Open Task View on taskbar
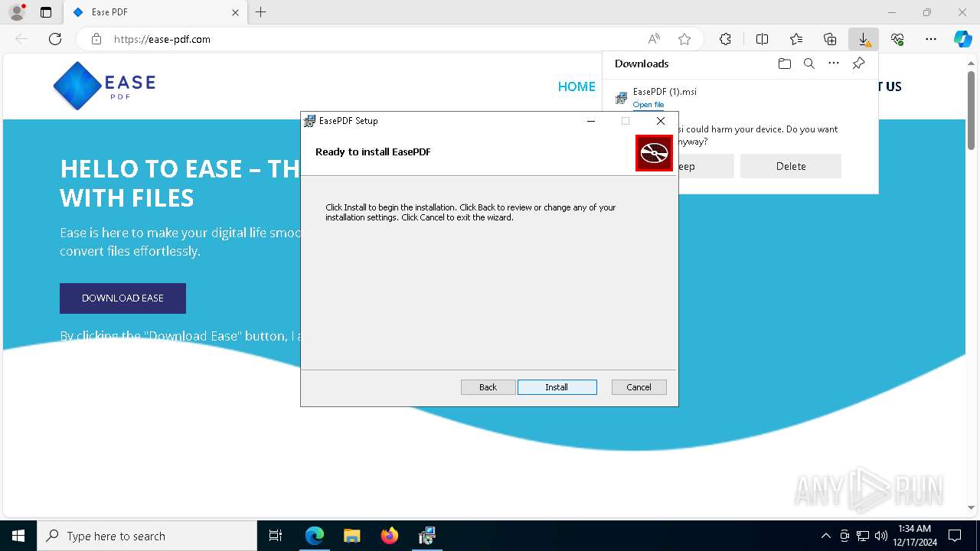 276,536
